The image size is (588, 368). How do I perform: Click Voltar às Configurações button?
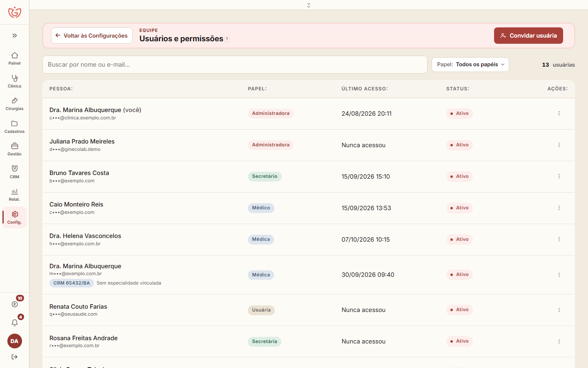click(x=92, y=36)
